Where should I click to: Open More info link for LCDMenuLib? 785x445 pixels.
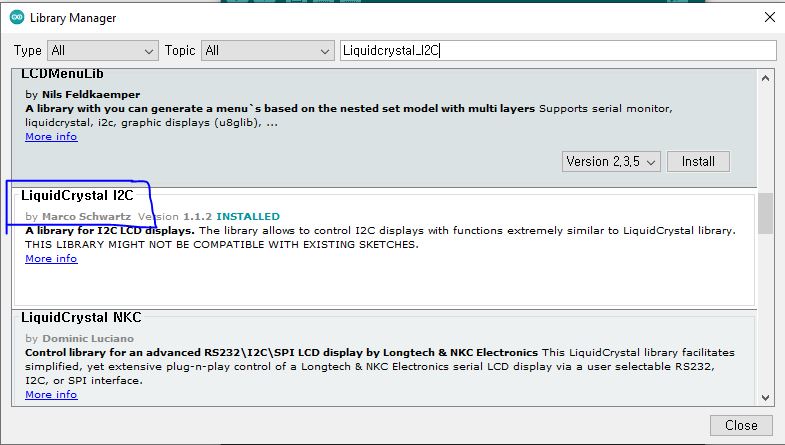click(x=51, y=137)
